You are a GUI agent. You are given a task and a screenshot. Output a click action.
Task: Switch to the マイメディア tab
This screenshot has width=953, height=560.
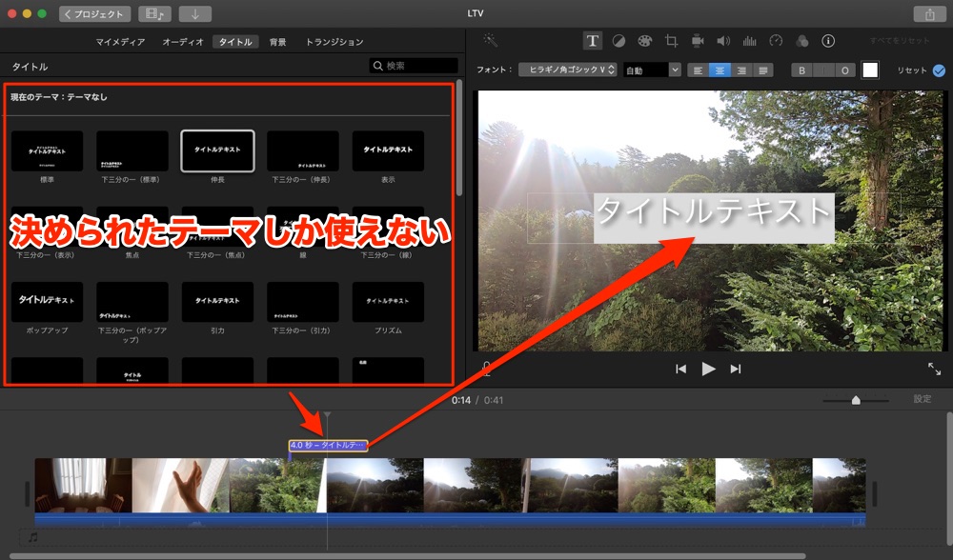[x=120, y=42]
